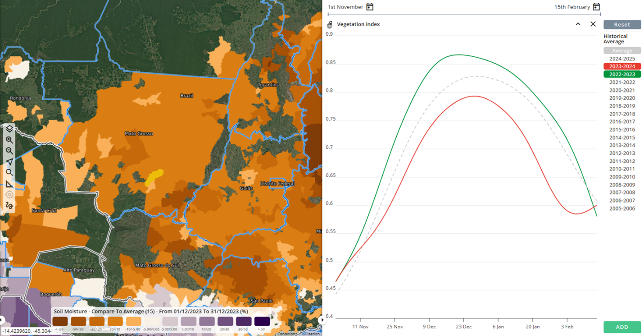Collapse the Vegetation index panel
644x336 pixels.
[578, 24]
